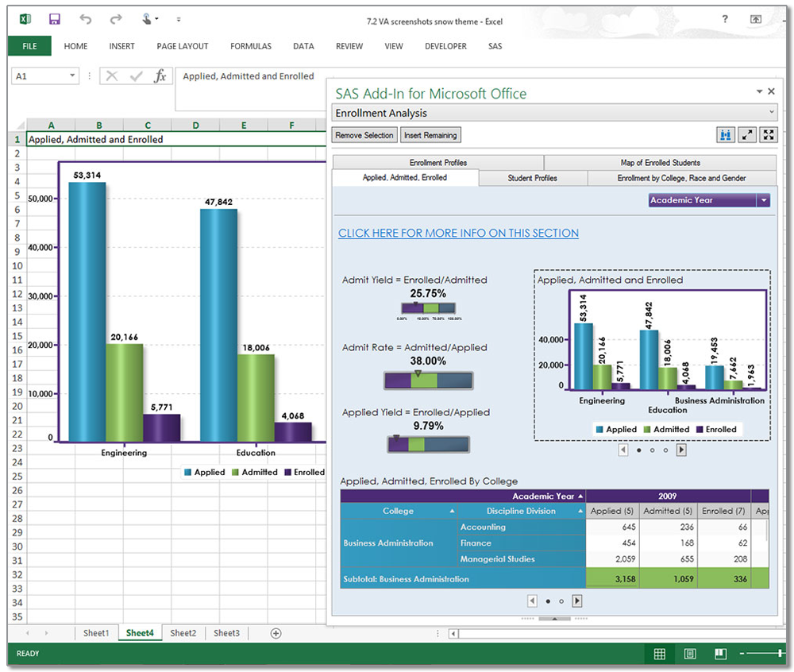This screenshot has width=794, height=672.
Task: Click the Save icon in quick access toolbar
Action: click(55, 19)
